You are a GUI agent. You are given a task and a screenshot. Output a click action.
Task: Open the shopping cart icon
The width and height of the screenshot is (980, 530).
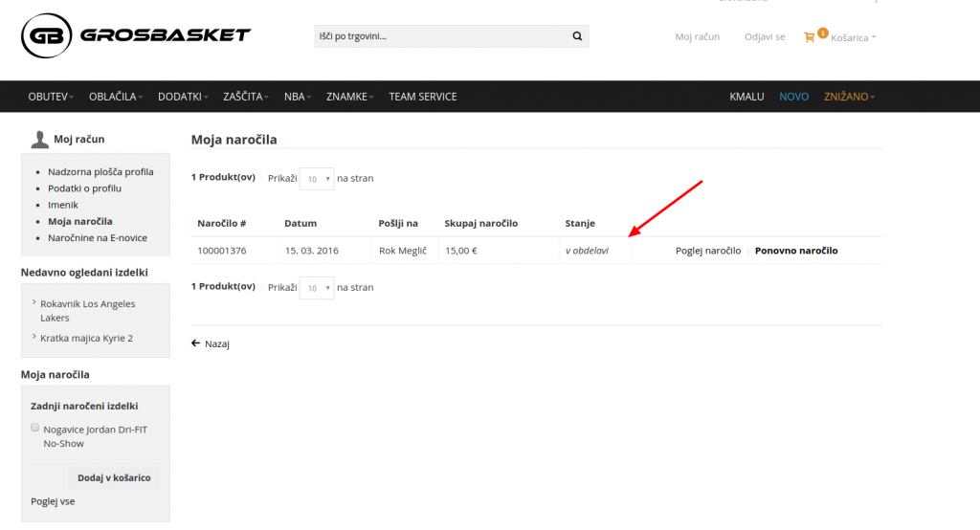(810, 37)
